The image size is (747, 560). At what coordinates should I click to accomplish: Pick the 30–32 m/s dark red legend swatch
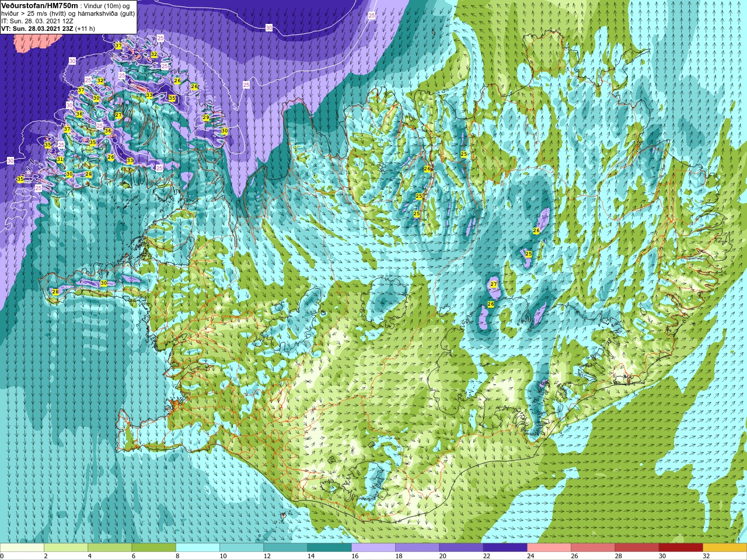pos(680,548)
